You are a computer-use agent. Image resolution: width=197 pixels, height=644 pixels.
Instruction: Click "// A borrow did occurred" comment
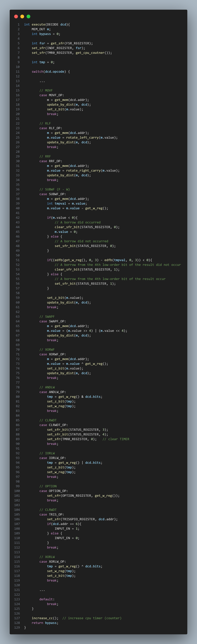click(x=78, y=223)
